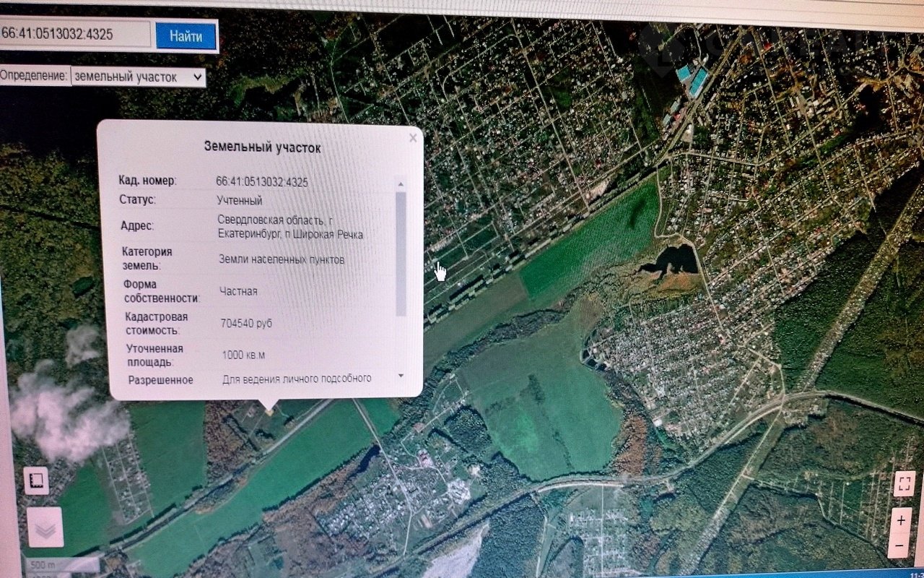Click the cadastral number 66:41:0513032:4325 in popup
Image resolution: width=924 pixels, height=578 pixels.
tap(262, 182)
